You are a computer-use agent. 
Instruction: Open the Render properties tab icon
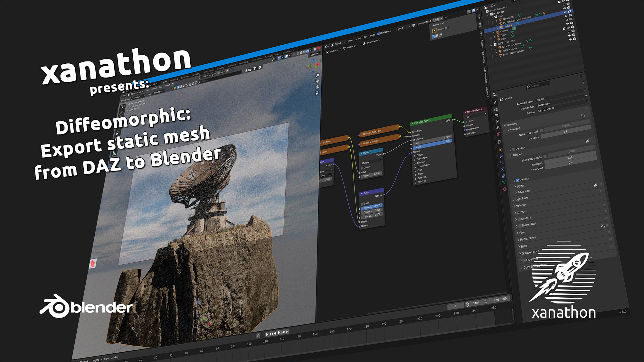click(x=496, y=109)
